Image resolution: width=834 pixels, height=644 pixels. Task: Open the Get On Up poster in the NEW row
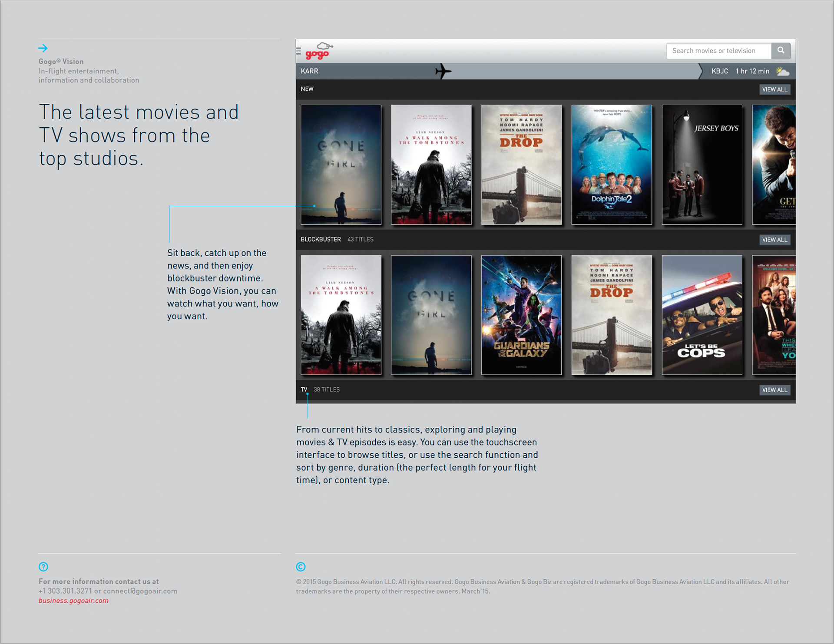tap(774, 165)
